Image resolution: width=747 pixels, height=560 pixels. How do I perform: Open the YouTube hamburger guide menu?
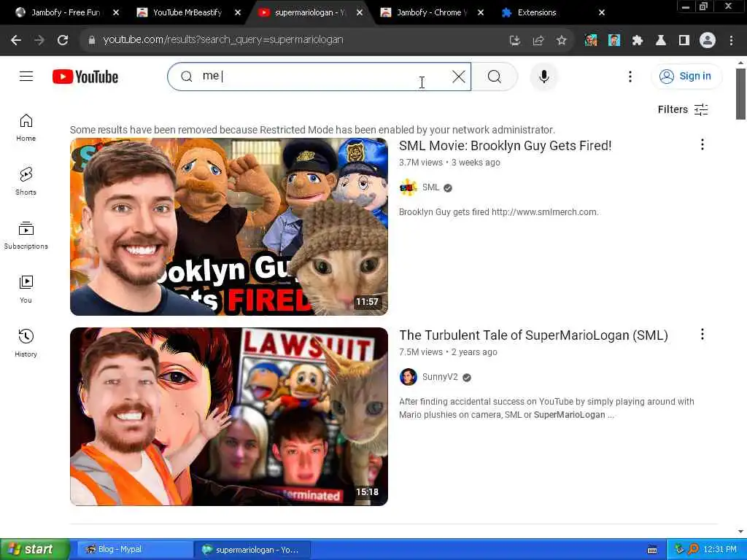click(26, 76)
